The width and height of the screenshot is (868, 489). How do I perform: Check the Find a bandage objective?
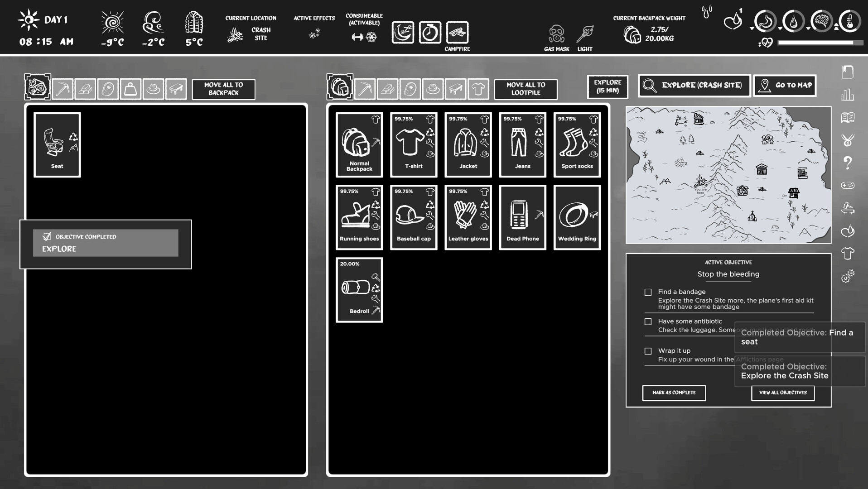(x=648, y=292)
